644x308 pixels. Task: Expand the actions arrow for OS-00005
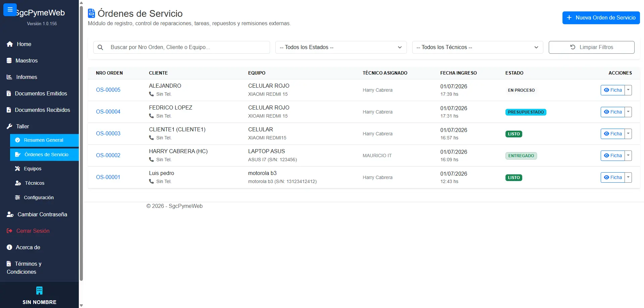[628, 90]
